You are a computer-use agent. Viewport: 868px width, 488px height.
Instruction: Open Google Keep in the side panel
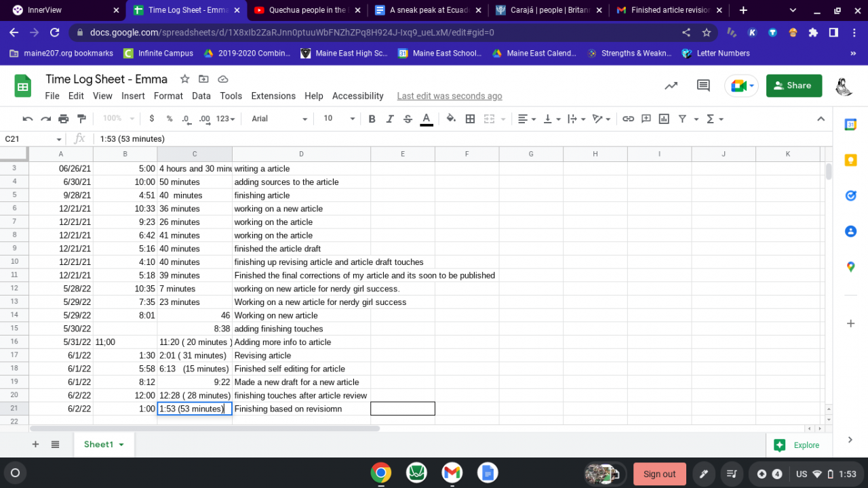coord(850,161)
